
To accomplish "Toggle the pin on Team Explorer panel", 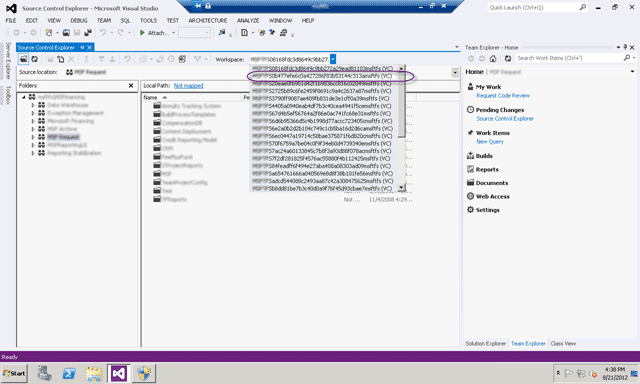I will 625,47.
